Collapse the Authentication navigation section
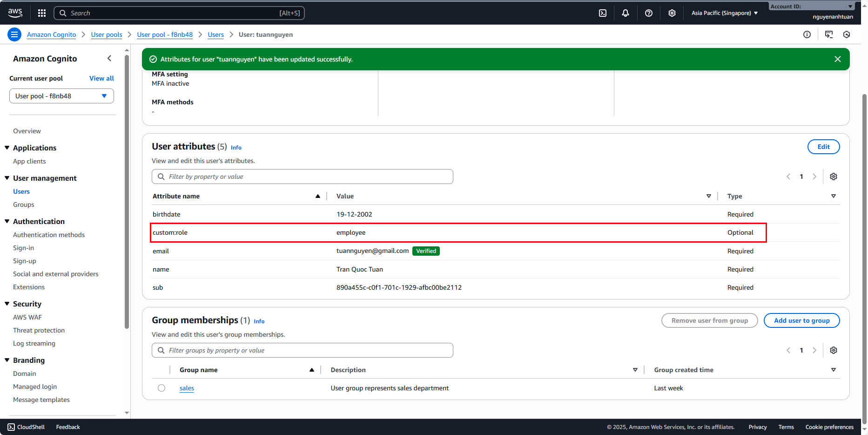This screenshot has width=868, height=435. (x=7, y=221)
